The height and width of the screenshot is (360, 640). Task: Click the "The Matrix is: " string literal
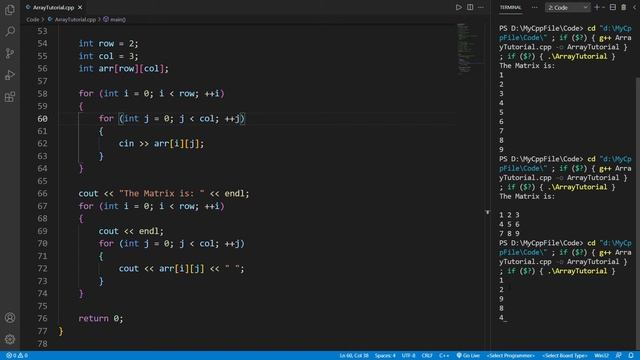(x=162, y=193)
